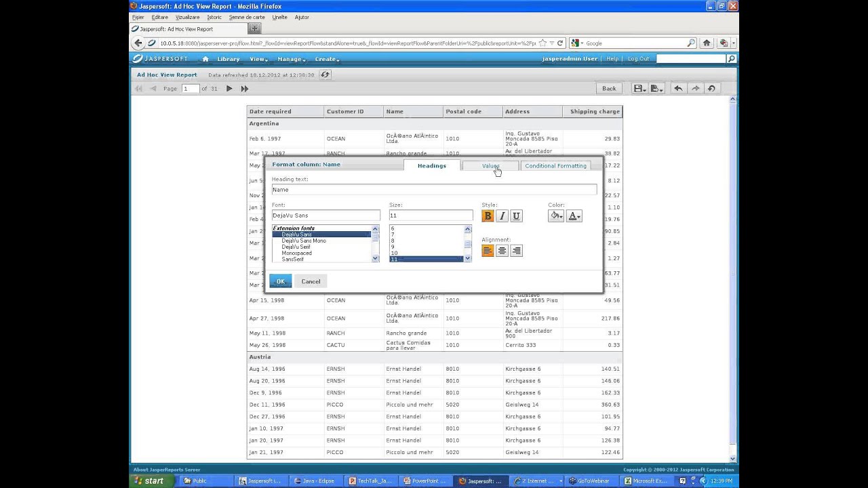Open the Export report dropdown
The height and width of the screenshot is (488, 868).
(x=658, y=88)
